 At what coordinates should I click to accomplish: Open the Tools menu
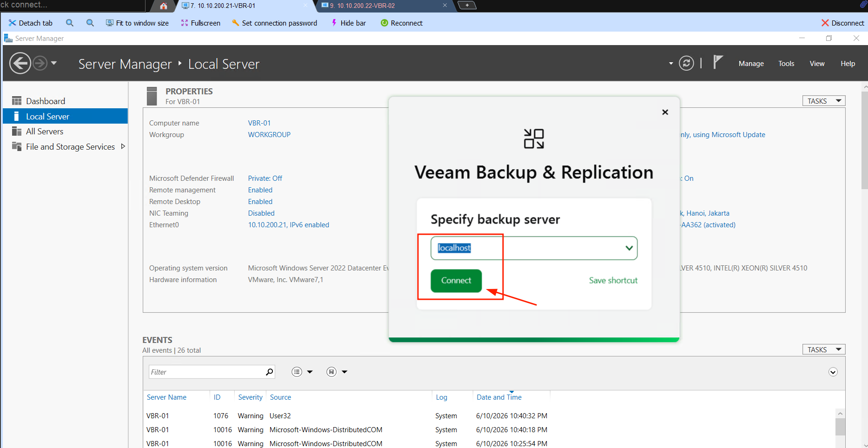786,64
